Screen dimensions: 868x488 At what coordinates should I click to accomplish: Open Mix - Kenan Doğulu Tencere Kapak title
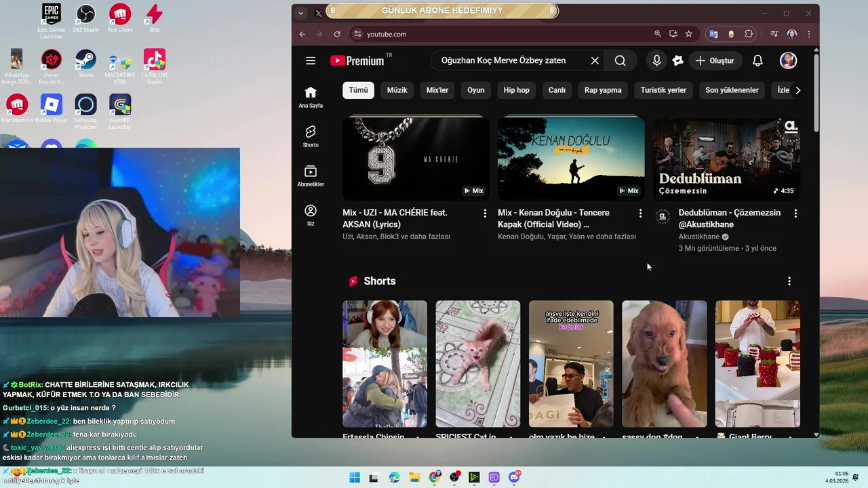tap(553, 218)
